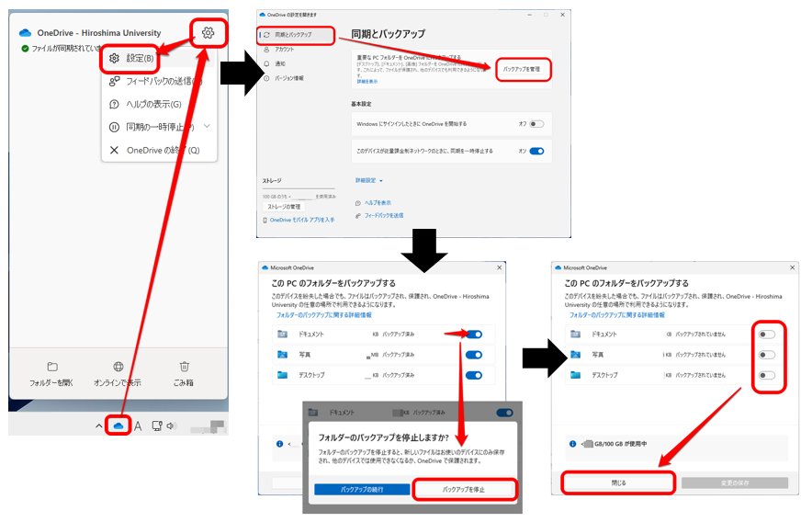Screen dimensions: 812x522
Task: Click the IME 'A' input indicator in the taskbar
Action: point(138,426)
